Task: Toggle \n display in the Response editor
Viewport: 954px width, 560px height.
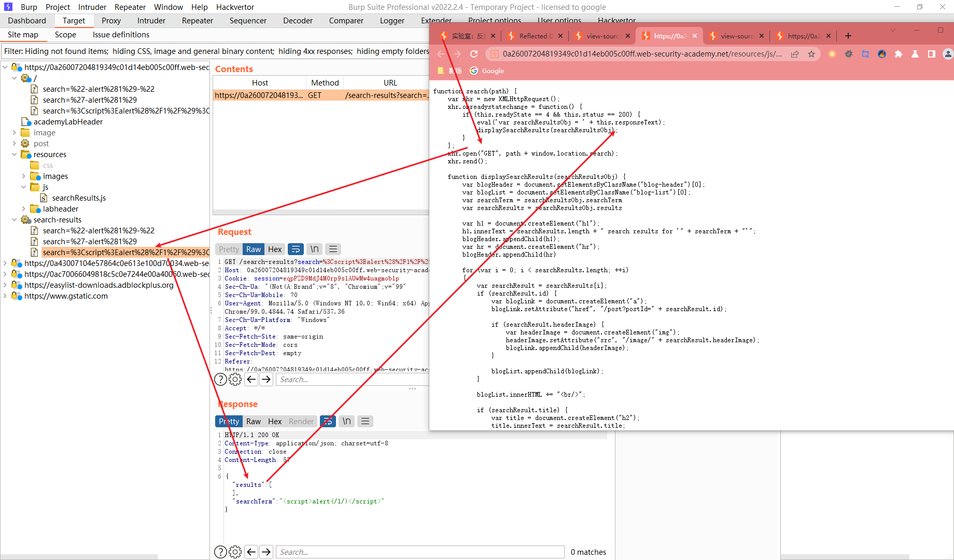Action: (x=346, y=421)
